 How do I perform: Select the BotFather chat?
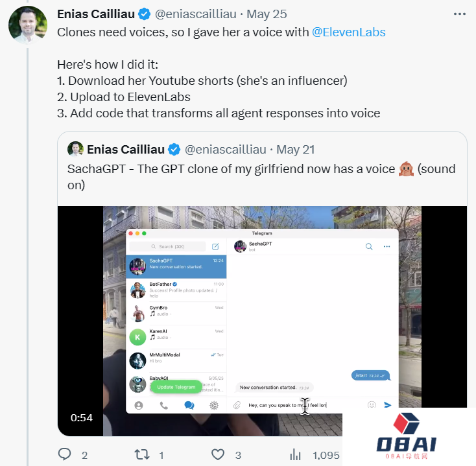click(176, 290)
